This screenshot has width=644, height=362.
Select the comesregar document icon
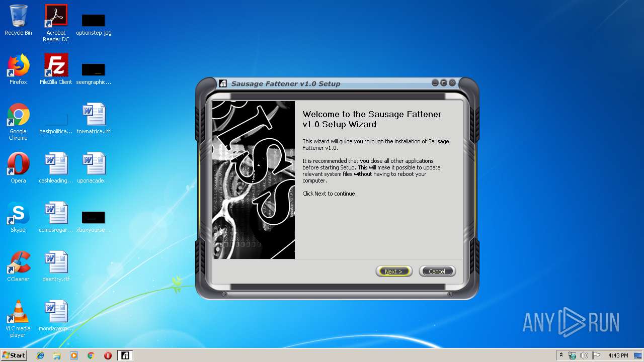tap(56, 217)
